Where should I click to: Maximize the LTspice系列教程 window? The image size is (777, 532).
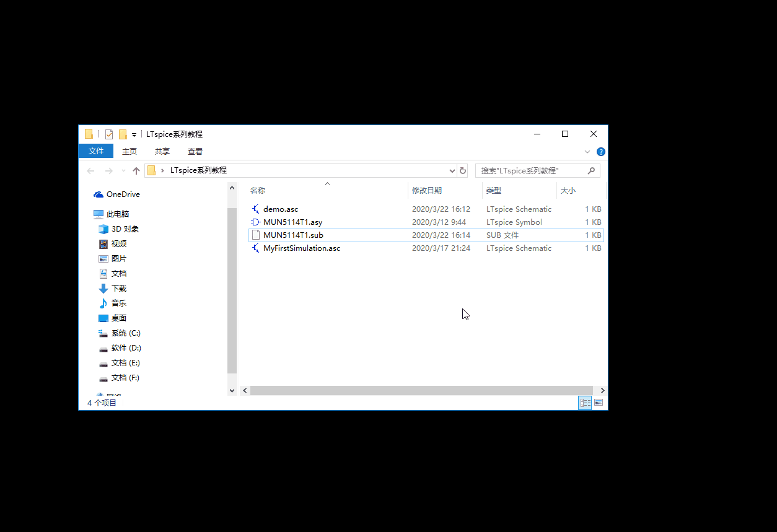pyautogui.click(x=565, y=134)
